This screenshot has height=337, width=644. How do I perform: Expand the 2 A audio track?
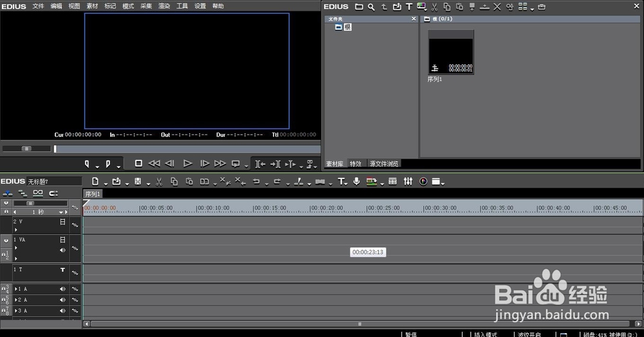(16, 300)
